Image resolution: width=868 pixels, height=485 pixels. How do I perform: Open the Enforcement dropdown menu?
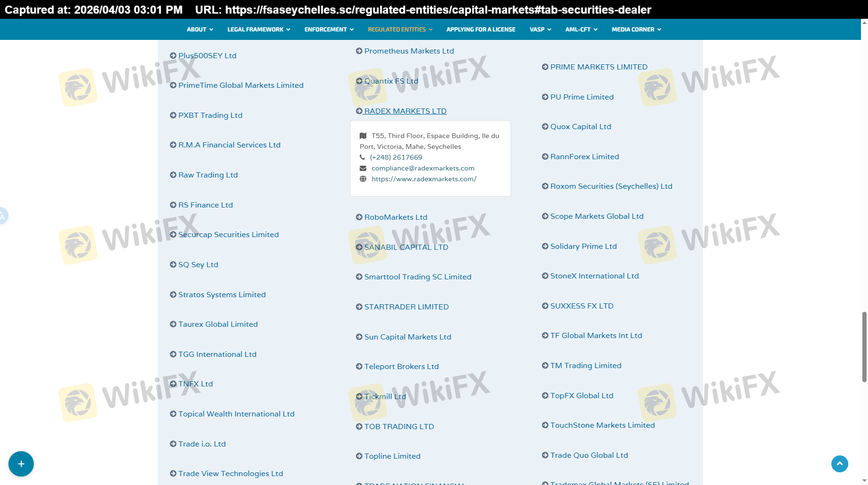tap(329, 29)
